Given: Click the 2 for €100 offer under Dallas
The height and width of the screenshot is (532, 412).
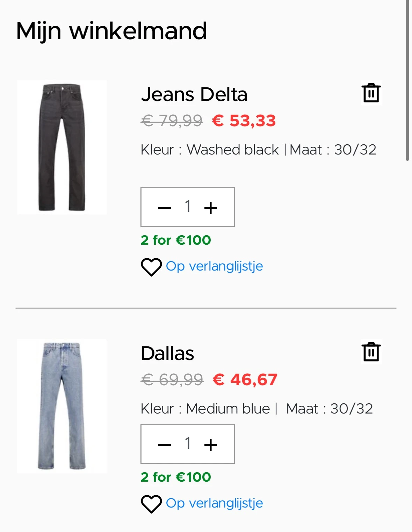Looking at the screenshot, I should (x=176, y=477).
